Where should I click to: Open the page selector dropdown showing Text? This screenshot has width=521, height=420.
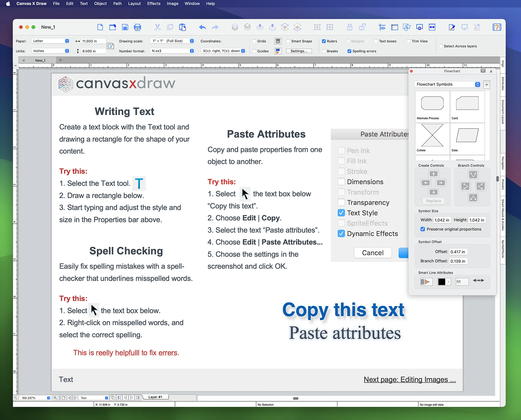(94, 398)
